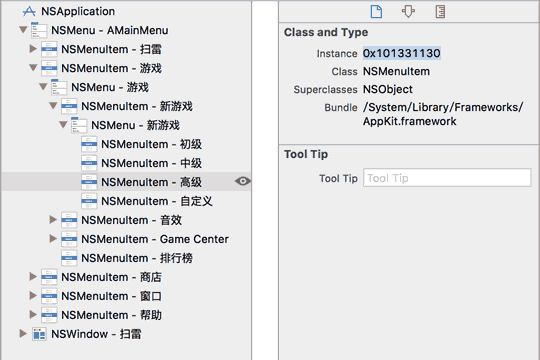Select the NSMenuItem - 中级 row
Image resolution: width=540 pixels, height=360 pixels.
click(x=126, y=163)
